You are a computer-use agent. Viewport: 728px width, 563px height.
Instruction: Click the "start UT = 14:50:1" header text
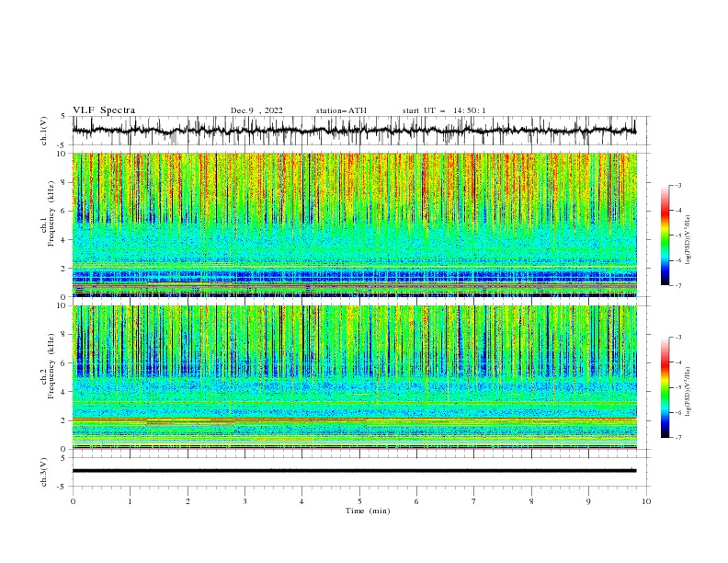coord(444,110)
